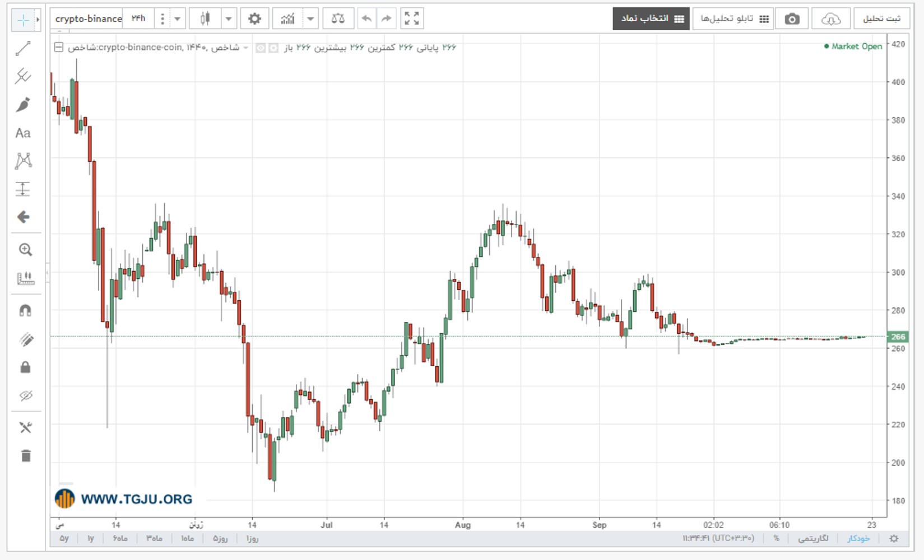
Task: Expand the شاخص legend dropdown arrow
Action: tap(245, 48)
